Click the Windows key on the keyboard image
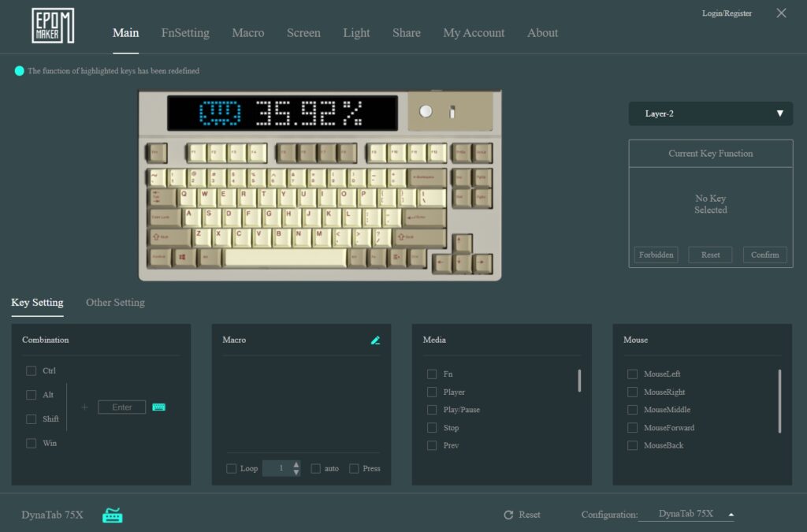The height and width of the screenshot is (532, 807). tap(183, 258)
